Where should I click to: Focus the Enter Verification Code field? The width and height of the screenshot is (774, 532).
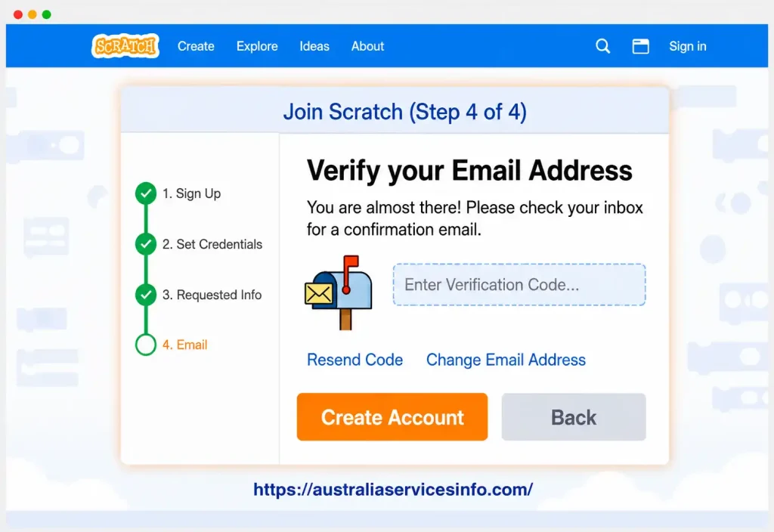[x=519, y=285]
